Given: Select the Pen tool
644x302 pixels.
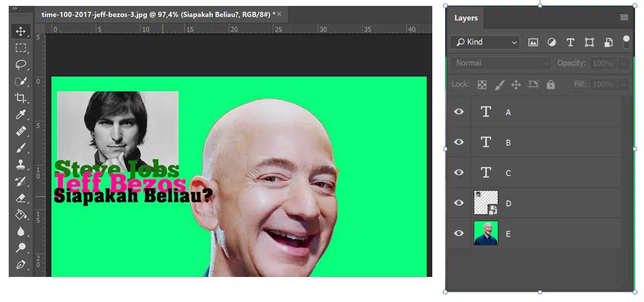Looking at the screenshot, I should coord(21,264).
